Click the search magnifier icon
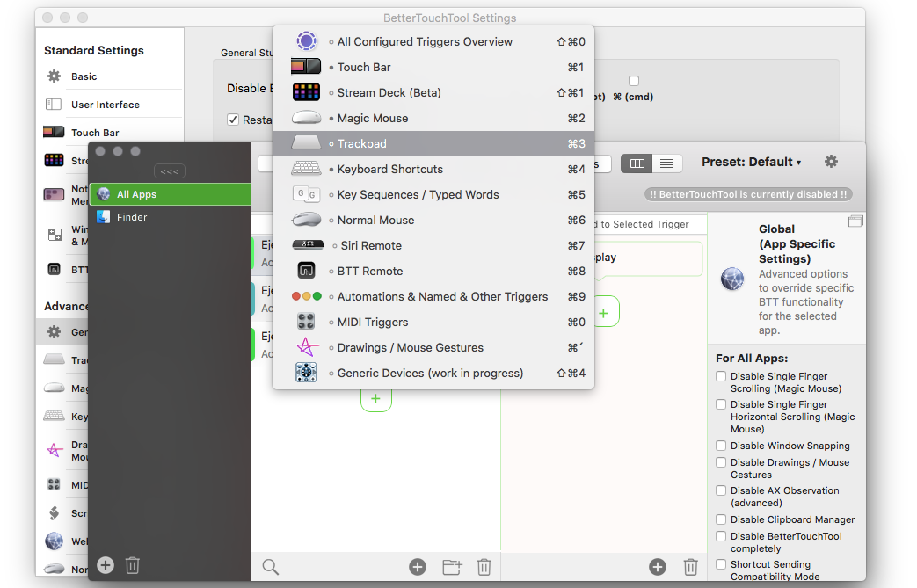Image resolution: width=917 pixels, height=588 pixels. [x=270, y=566]
